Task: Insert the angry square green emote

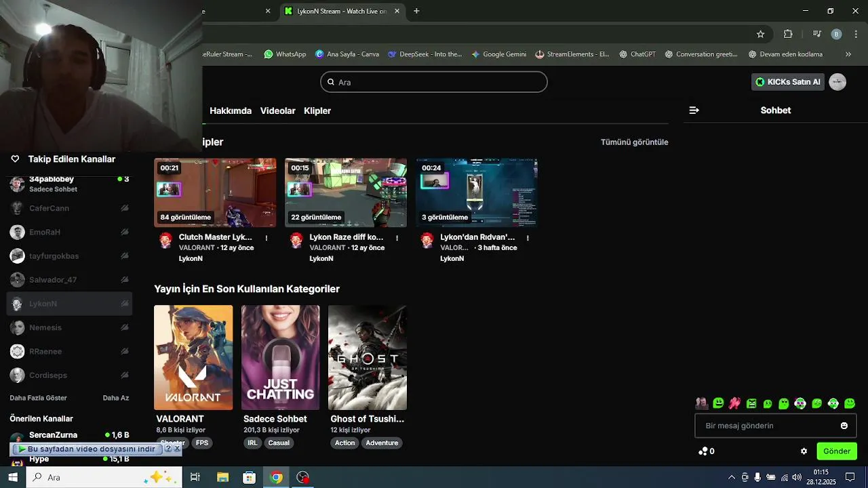Action: [x=751, y=403]
